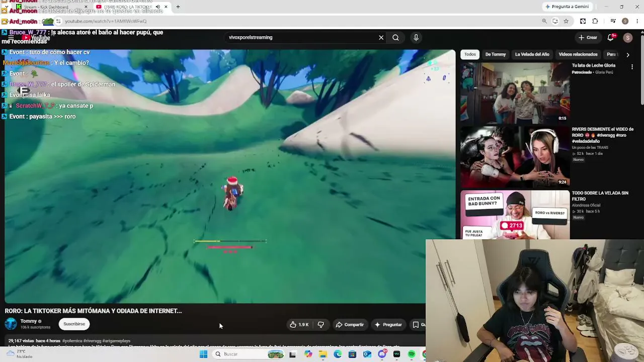Open the weather widget showing 23°C
This screenshot has height=362, width=644.
click(20, 354)
